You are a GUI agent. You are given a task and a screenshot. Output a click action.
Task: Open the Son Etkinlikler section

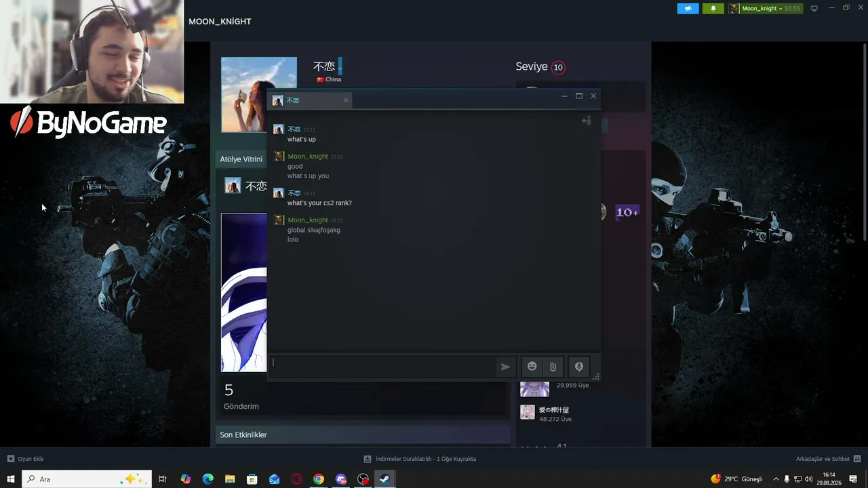pyautogui.click(x=363, y=434)
